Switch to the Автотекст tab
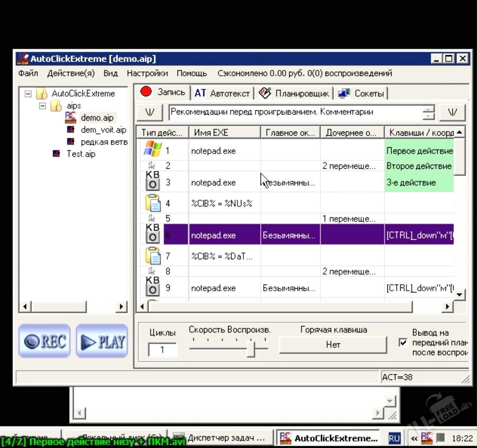The image size is (477, 448). tap(222, 93)
